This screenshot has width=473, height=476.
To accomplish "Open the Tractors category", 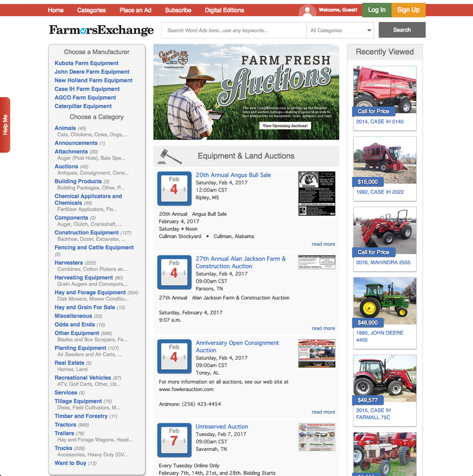I will click(x=65, y=425).
